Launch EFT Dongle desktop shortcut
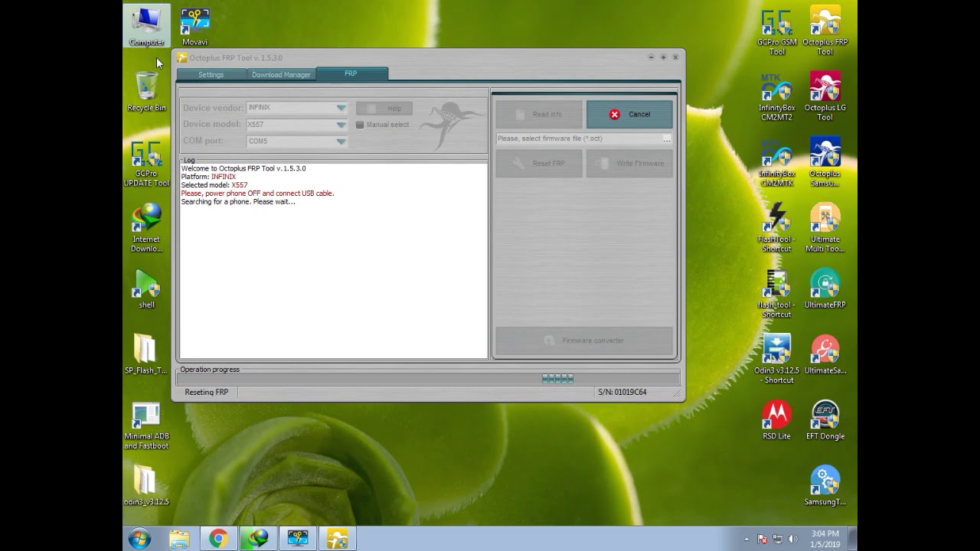Screen dimensions: 980x551 point(825,420)
